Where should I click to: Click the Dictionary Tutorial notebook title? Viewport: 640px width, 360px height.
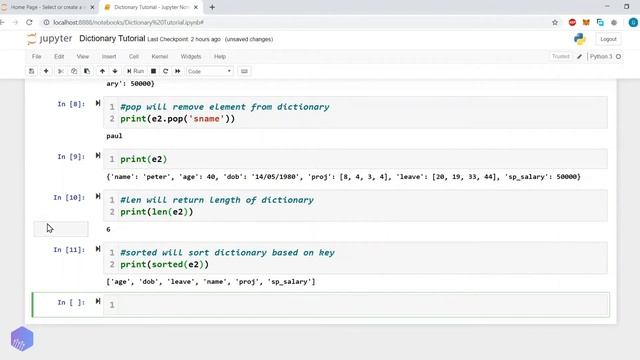112,38
